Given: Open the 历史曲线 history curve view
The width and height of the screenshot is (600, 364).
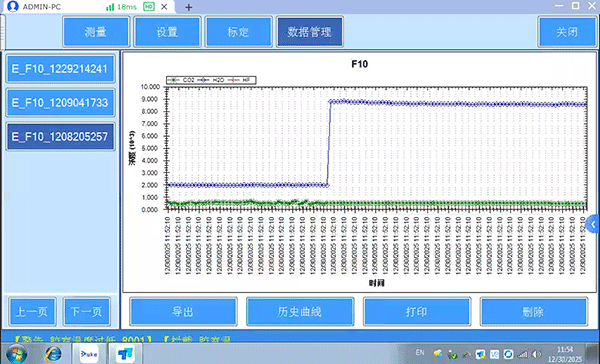Looking at the screenshot, I should click(300, 312).
